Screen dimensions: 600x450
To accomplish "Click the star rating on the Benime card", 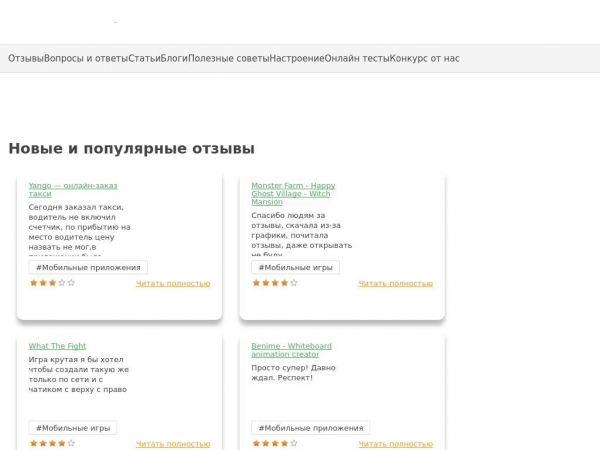I will click(275, 443).
